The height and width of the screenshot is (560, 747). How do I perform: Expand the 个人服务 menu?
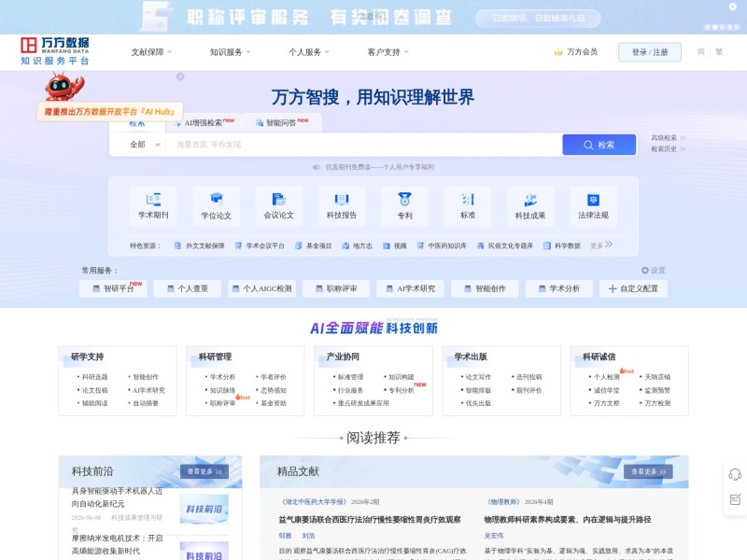(x=309, y=52)
